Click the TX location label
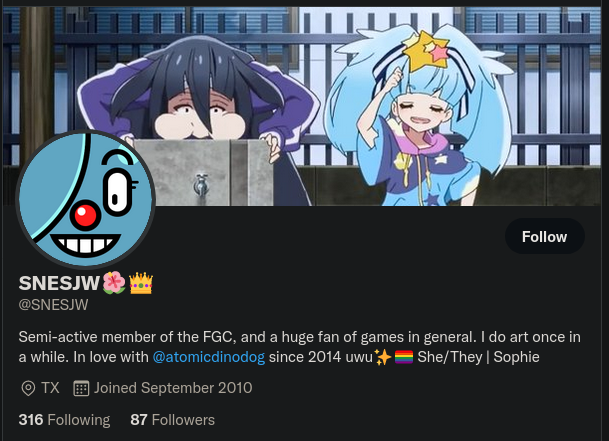Image resolution: width=609 pixels, height=441 pixels. (x=50, y=388)
